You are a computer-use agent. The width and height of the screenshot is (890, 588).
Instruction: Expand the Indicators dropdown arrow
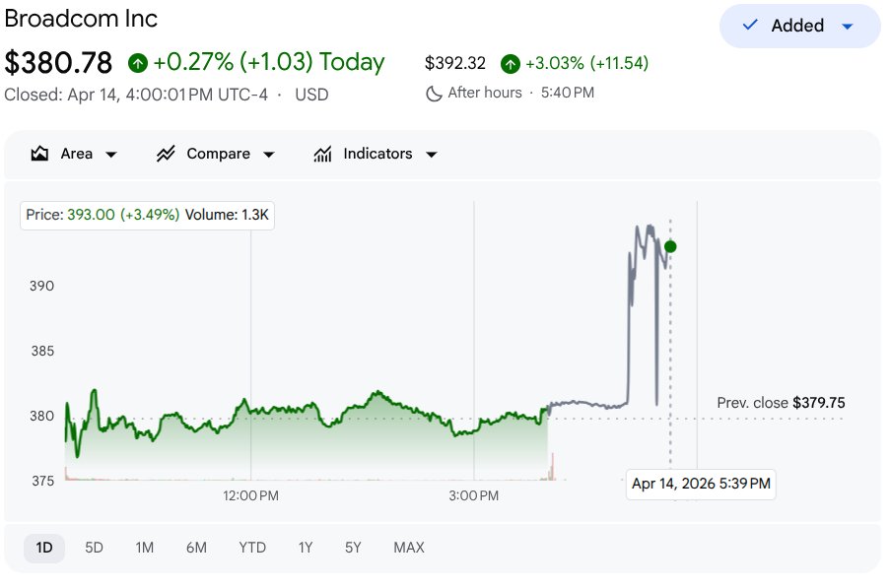pos(432,155)
